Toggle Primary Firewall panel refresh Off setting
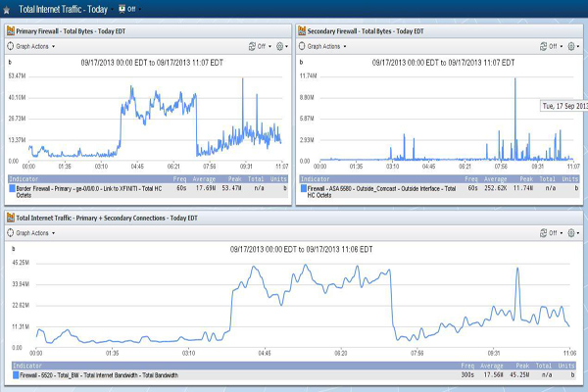The height and width of the screenshot is (392, 588). tap(257, 46)
